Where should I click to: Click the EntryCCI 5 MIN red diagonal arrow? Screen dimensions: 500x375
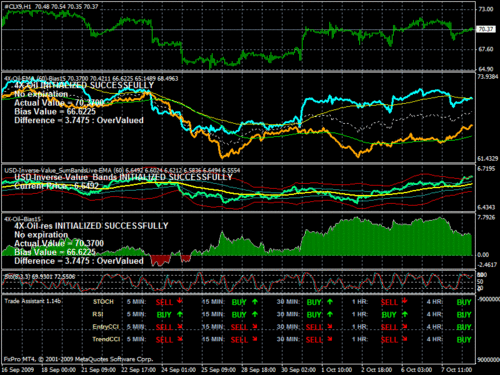(x=180, y=327)
